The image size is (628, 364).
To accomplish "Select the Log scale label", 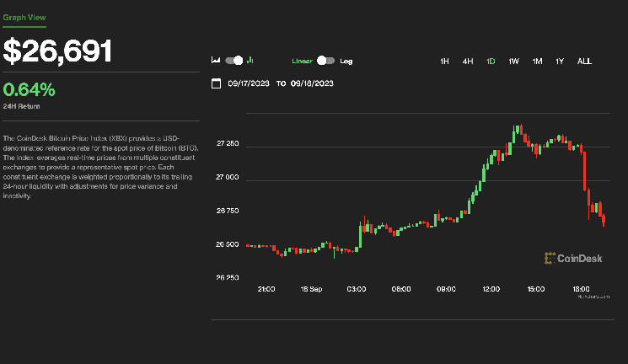I will pyautogui.click(x=346, y=61).
